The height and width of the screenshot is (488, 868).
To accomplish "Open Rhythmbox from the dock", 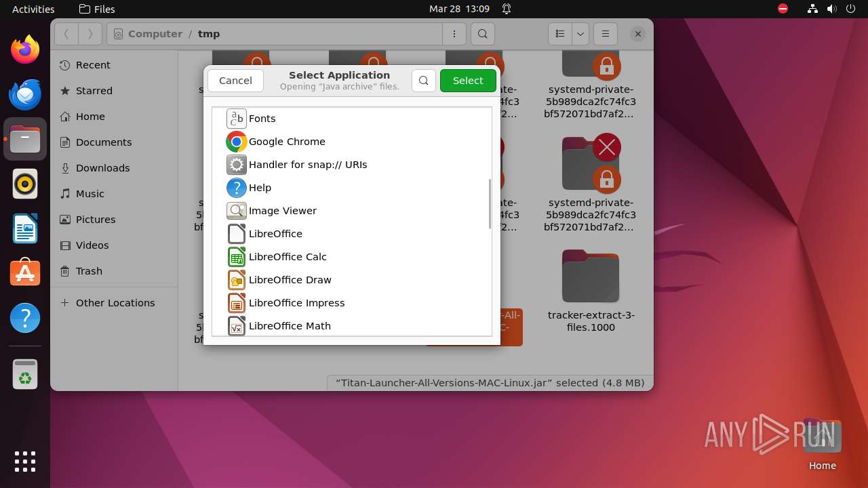I will [x=25, y=184].
